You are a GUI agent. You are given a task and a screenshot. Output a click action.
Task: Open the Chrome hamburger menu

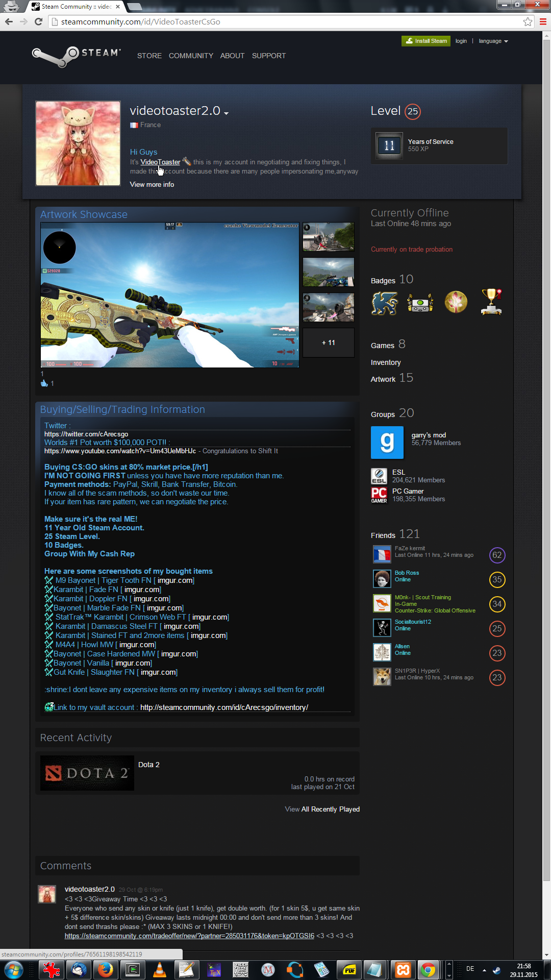(543, 21)
